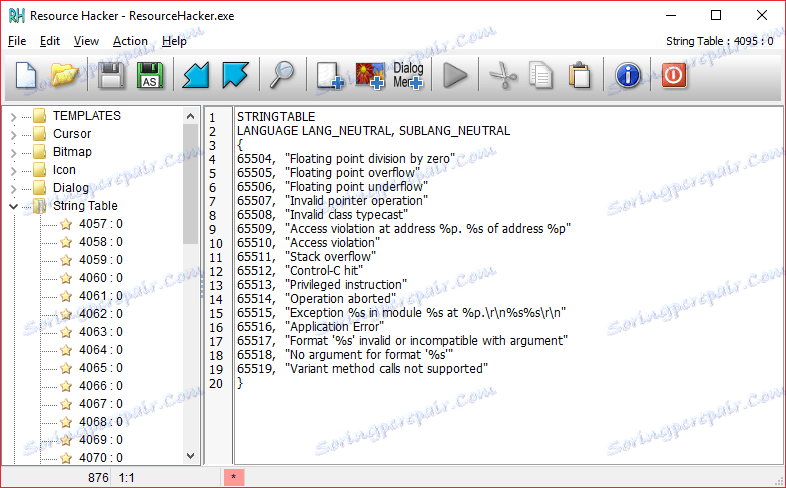This screenshot has height=488, width=786.
Task: Expand the Dialog tree node
Action: pyautogui.click(x=14, y=189)
